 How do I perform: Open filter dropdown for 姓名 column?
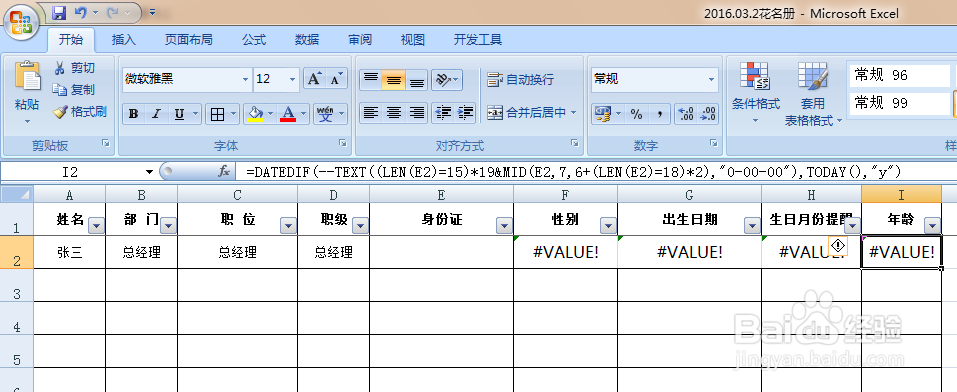(97, 226)
